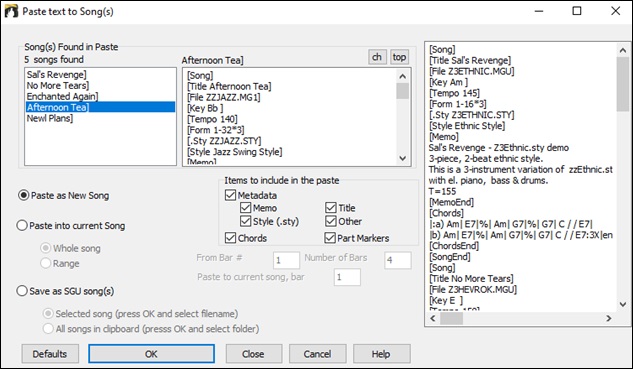Viewport: 633px width, 369px height.
Task: Click '[Form 1-32*3]' line in preview
Action: [x=215, y=130]
